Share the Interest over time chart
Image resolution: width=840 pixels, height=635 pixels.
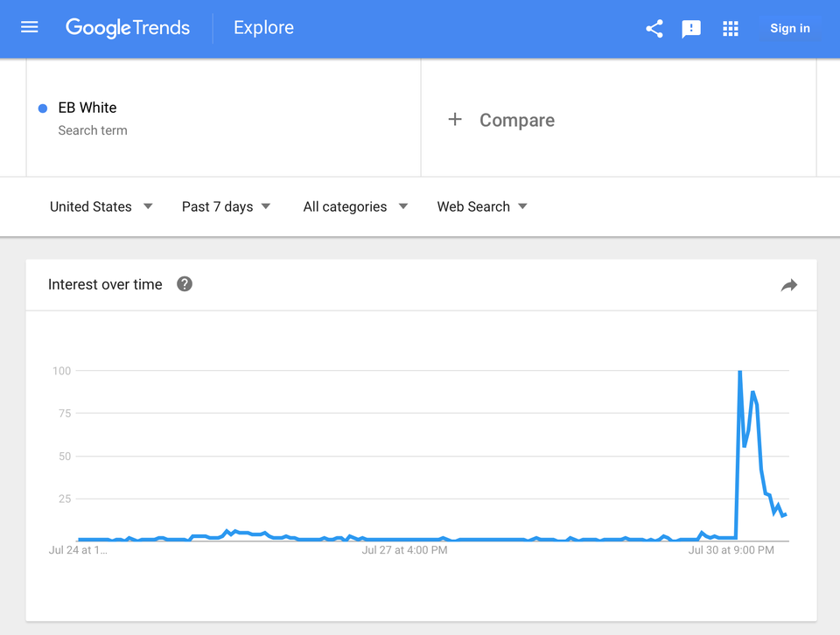(x=789, y=285)
